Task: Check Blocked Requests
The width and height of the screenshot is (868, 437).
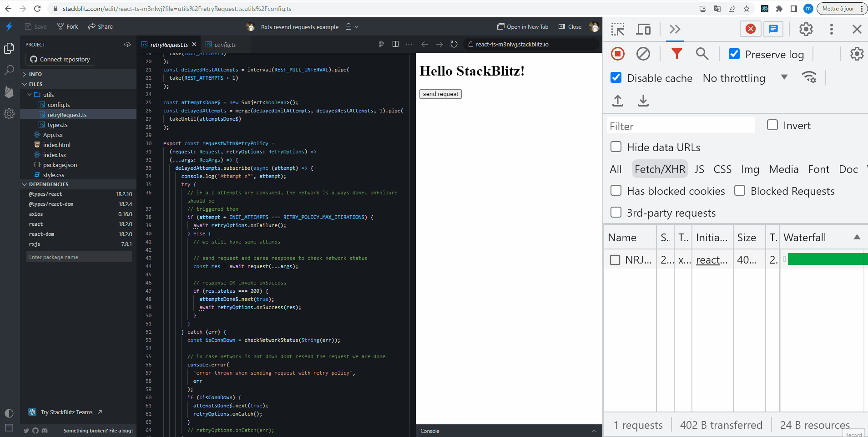Action: coord(740,190)
